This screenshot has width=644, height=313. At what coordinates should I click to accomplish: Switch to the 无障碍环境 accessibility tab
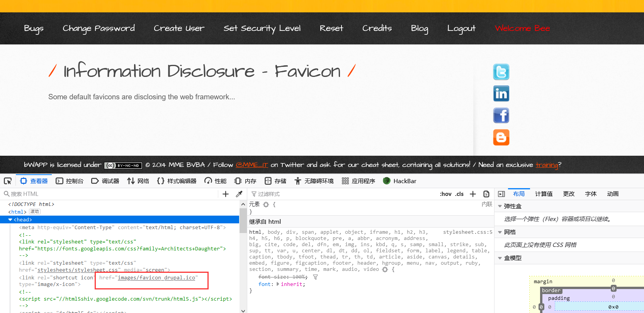click(x=314, y=181)
